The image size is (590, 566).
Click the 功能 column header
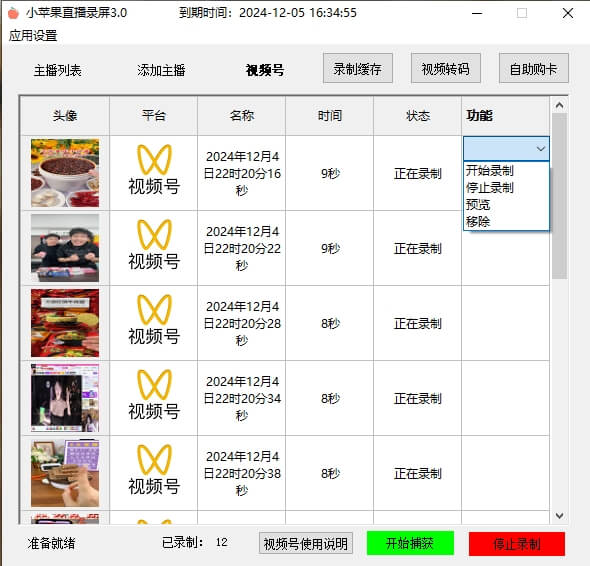(x=506, y=116)
